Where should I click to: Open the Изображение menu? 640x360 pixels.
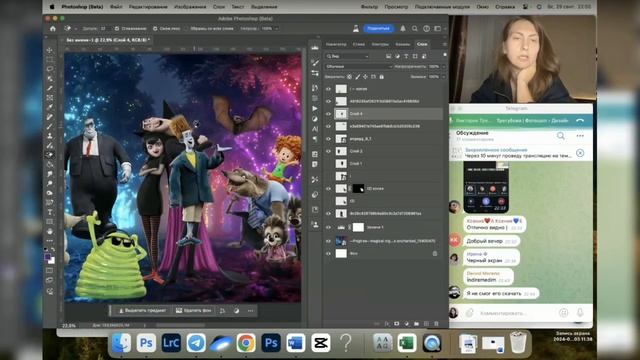(190, 7)
